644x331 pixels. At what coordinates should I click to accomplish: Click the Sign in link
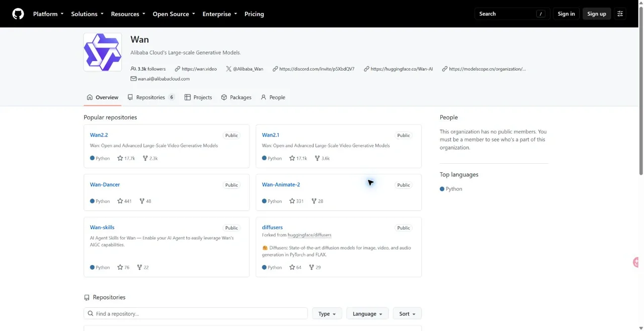coord(566,14)
